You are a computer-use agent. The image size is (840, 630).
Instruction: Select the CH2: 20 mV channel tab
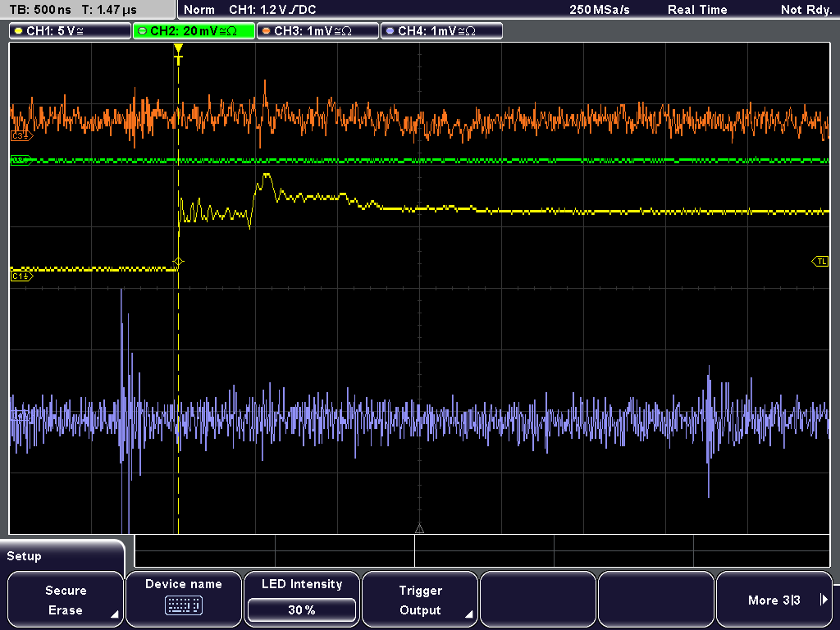[x=194, y=31]
